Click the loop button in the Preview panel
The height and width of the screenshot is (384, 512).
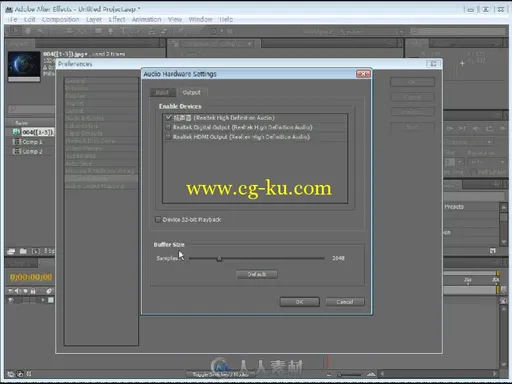pos(489,128)
